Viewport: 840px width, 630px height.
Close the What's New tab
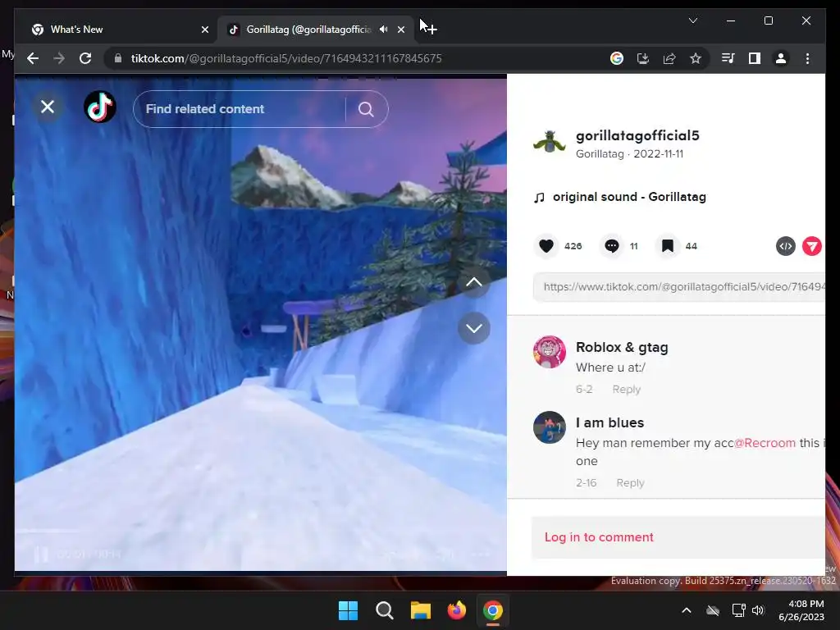point(204,30)
